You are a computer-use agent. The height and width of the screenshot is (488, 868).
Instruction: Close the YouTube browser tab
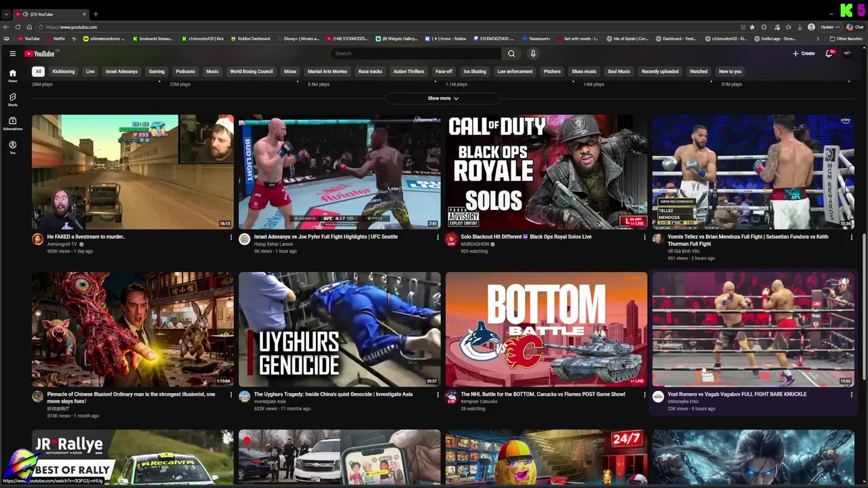[x=85, y=14]
